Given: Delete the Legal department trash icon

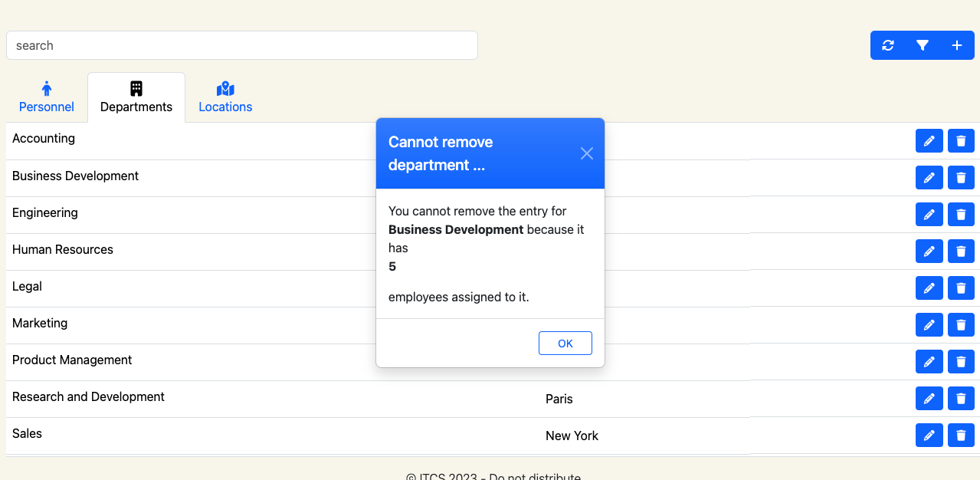Looking at the screenshot, I should [961, 288].
